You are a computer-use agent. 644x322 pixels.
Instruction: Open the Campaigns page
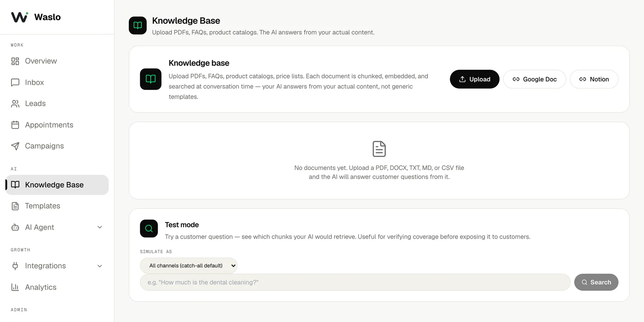coord(57,146)
